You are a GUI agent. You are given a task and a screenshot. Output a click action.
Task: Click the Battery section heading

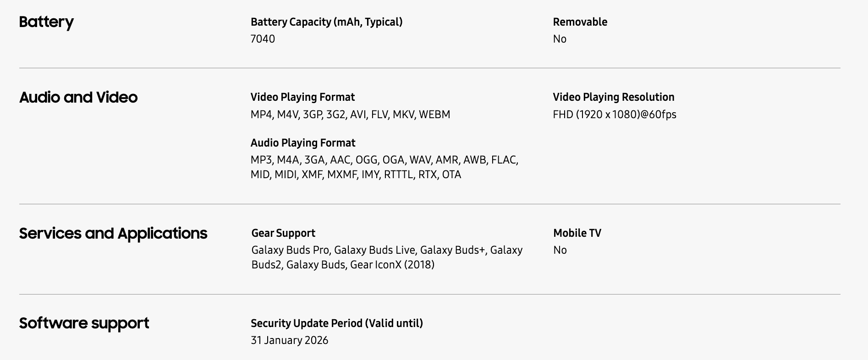coord(46,22)
